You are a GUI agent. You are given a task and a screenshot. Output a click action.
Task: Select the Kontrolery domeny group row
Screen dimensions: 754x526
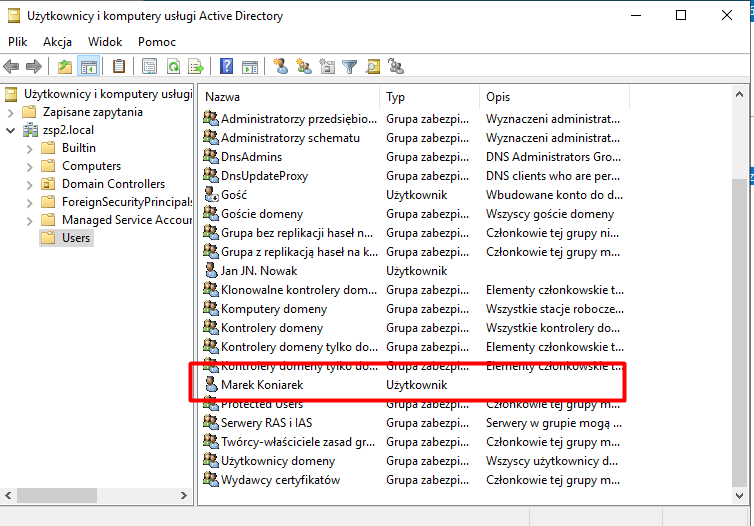click(414, 327)
